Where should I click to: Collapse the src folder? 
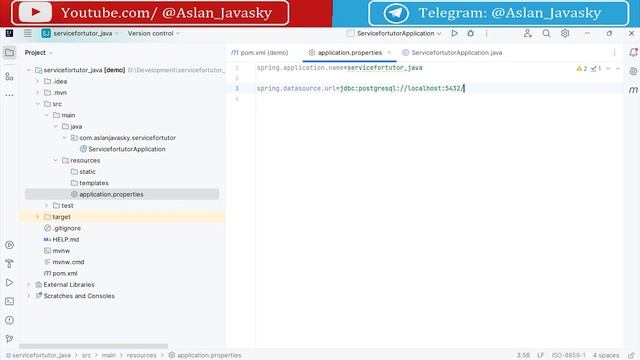(x=38, y=104)
